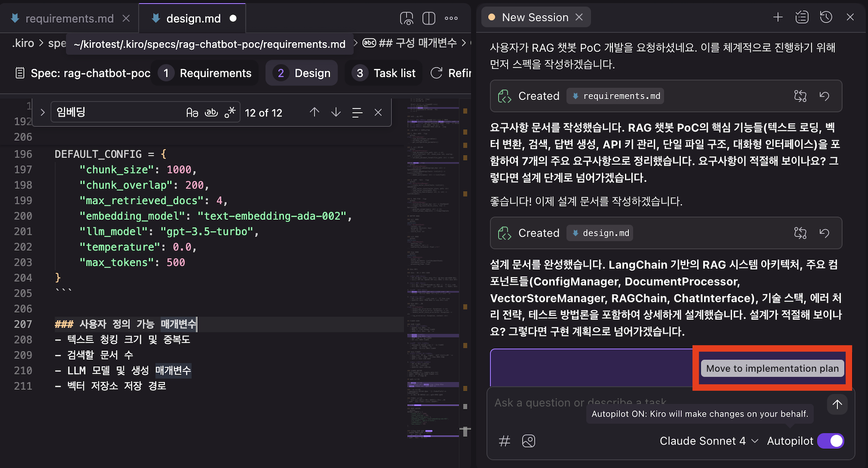The image size is (868, 468).
Task: Click Move to implementation plan
Action: coord(772,368)
